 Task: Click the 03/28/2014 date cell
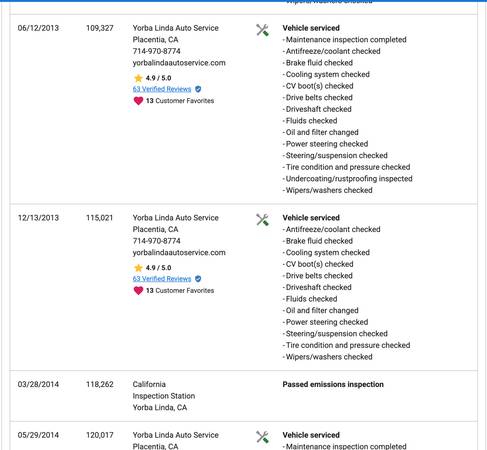pos(38,384)
